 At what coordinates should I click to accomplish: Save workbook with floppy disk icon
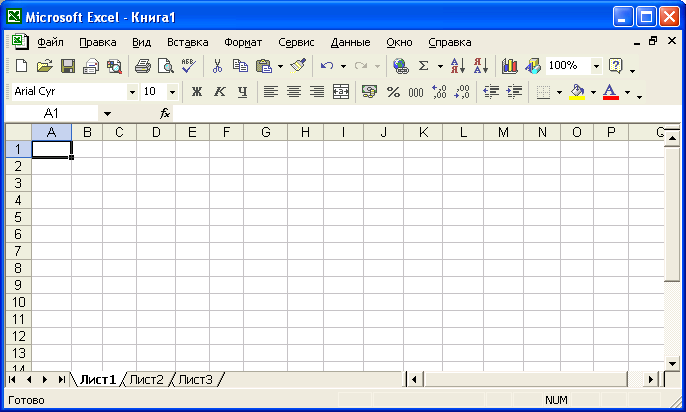tap(68, 66)
